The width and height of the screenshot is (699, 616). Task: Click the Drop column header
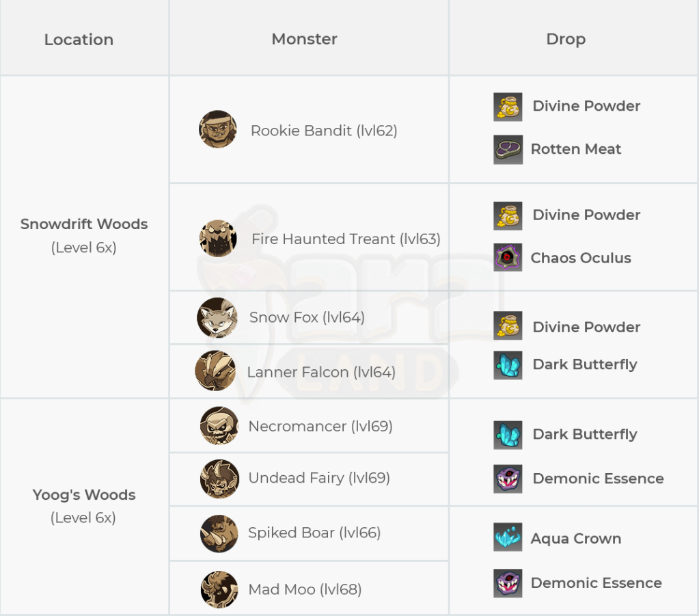tap(566, 39)
